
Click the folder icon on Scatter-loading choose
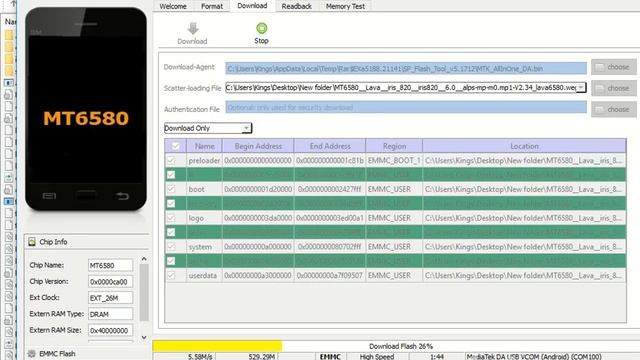coord(599,88)
